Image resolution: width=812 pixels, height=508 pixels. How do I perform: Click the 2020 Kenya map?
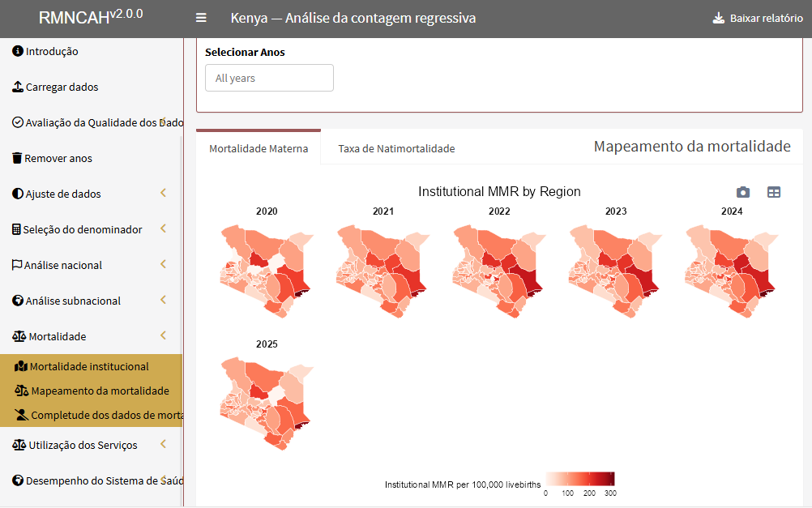266,271
